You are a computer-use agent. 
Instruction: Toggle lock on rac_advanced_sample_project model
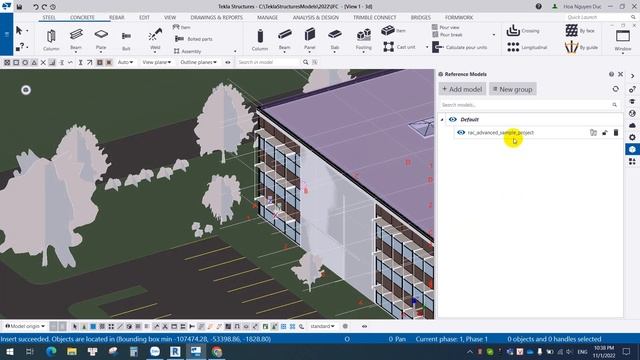click(x=604, y=132)
